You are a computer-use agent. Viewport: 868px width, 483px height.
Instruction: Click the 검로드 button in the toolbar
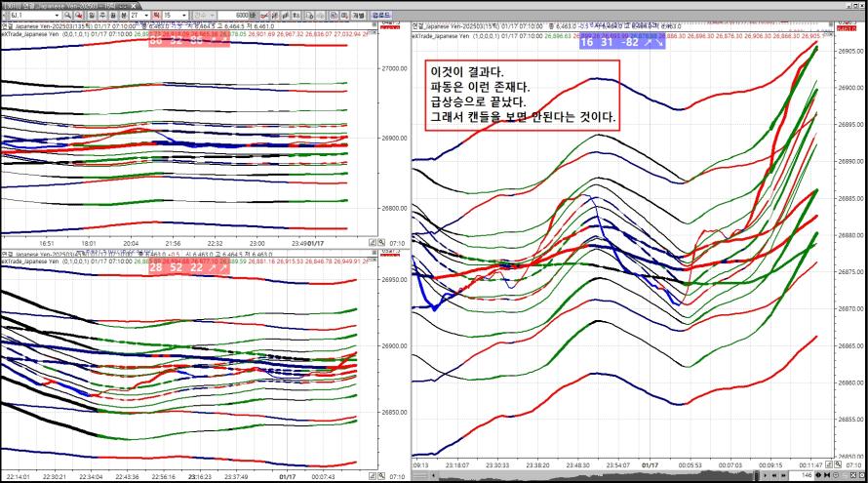[x=380, y=16]
